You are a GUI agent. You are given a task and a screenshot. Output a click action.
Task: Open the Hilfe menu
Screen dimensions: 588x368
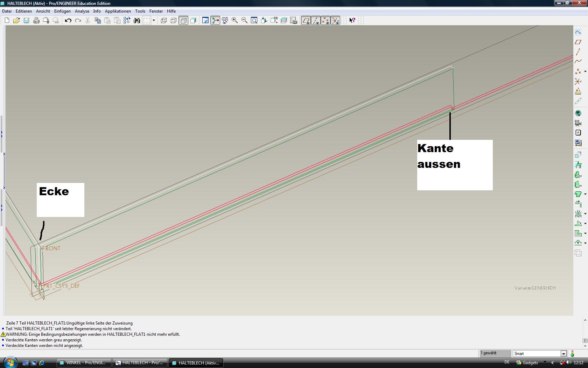tap(171, 11)
